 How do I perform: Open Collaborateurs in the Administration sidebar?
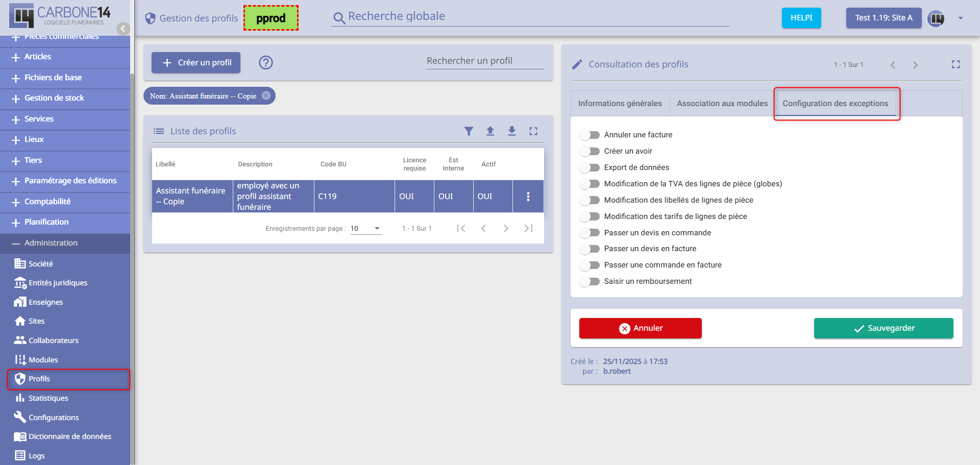click(x=53, y=340)
